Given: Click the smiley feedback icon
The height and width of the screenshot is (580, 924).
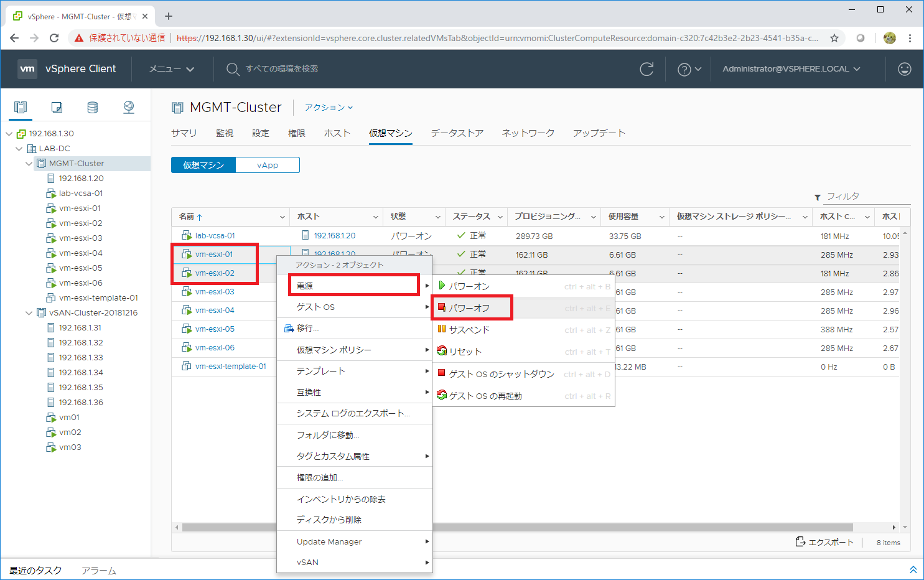Looking at the screenshot, I should coord(905,69).
